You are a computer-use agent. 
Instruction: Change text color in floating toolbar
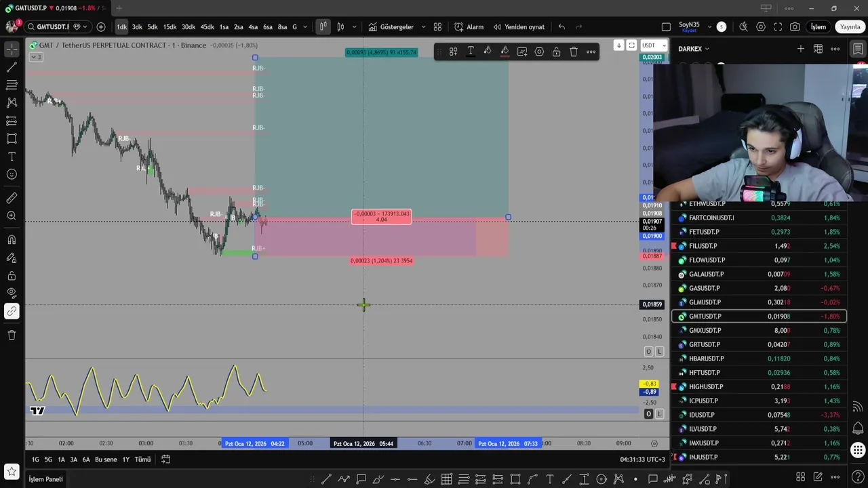[471, 52]
